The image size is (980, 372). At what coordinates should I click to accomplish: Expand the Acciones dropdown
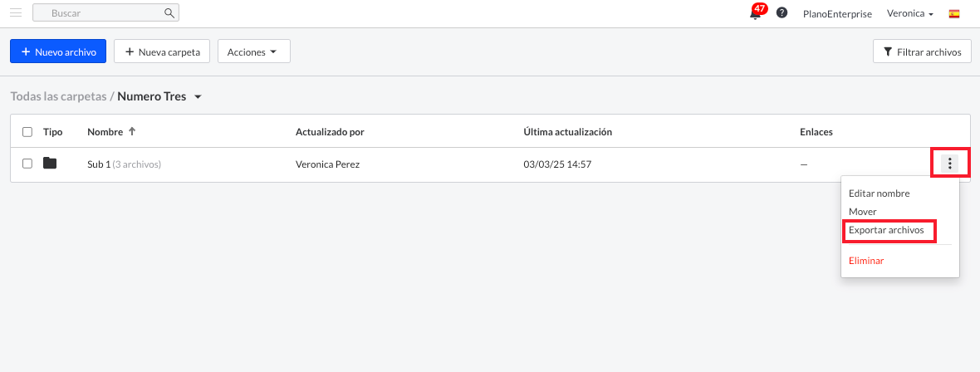pyautogui.click(x=254, y=51)
